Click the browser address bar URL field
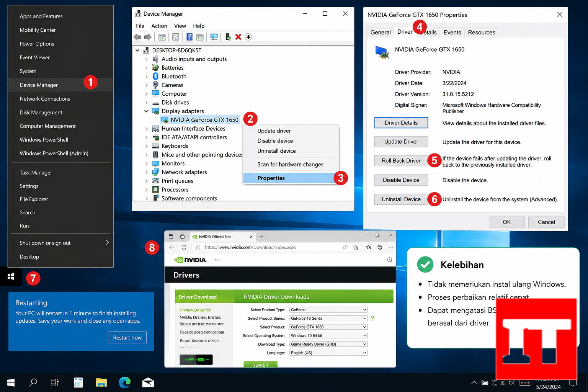 coord(268,247)
